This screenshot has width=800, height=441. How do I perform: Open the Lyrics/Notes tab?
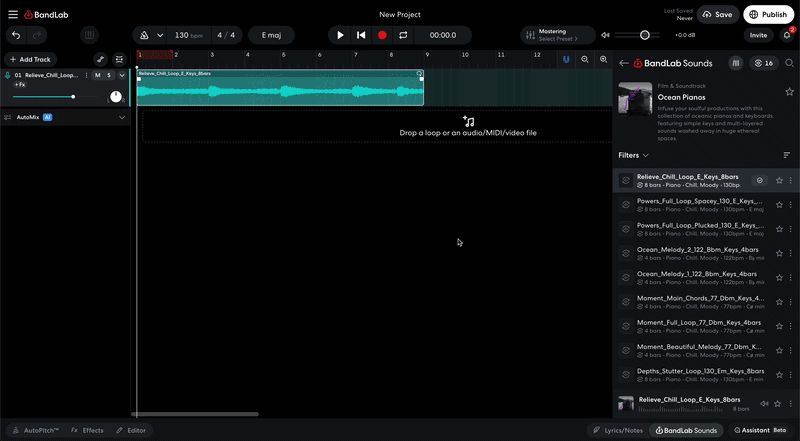pyautogui.click(x=618, y=430)
